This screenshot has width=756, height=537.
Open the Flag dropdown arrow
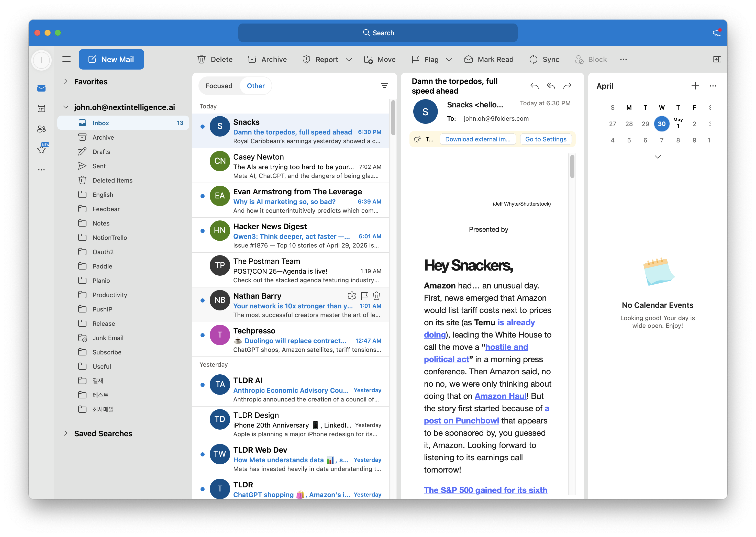point(449,60)
